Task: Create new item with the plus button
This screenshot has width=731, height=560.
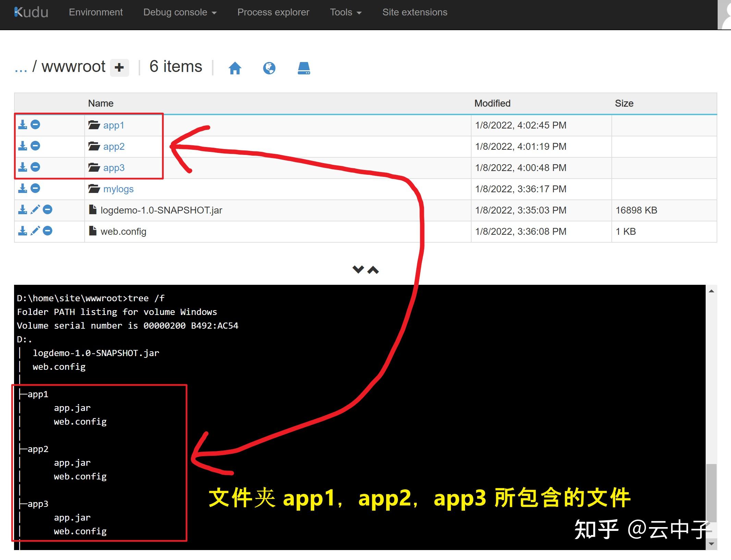Action: tap(119, 67)
